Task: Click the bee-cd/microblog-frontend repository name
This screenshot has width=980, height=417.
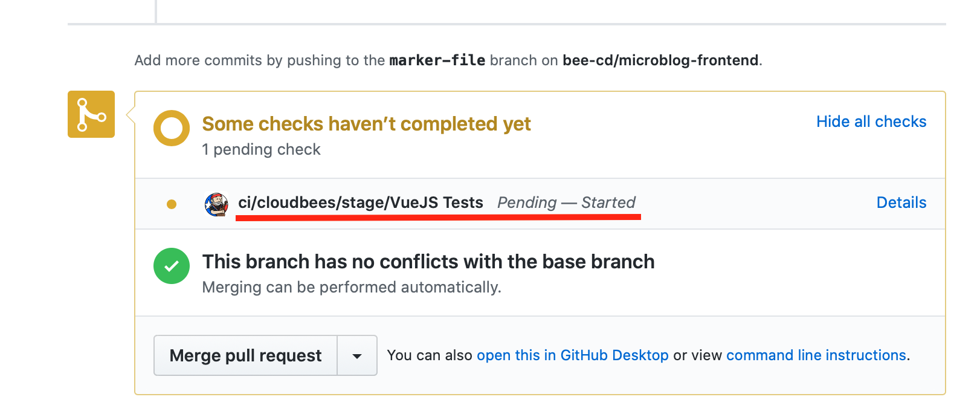Action: (660, 60)
